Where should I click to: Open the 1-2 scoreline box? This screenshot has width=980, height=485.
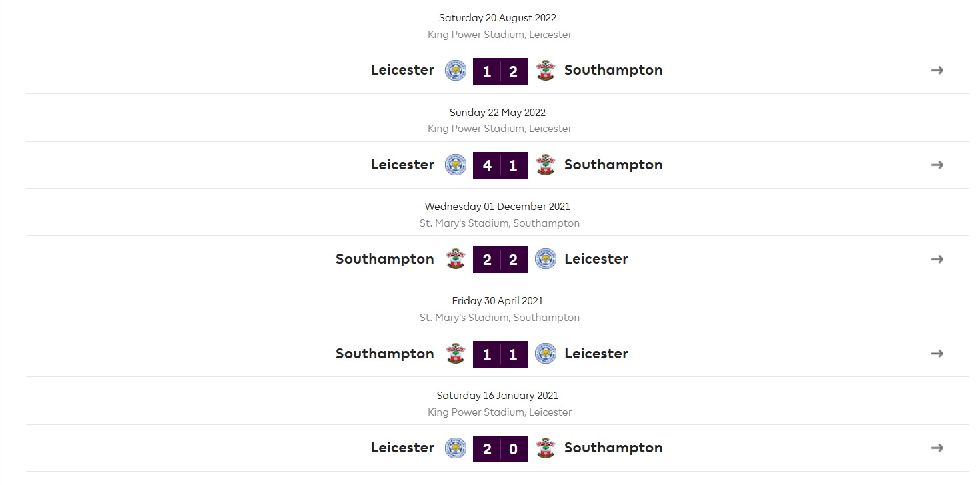point(500,71)
